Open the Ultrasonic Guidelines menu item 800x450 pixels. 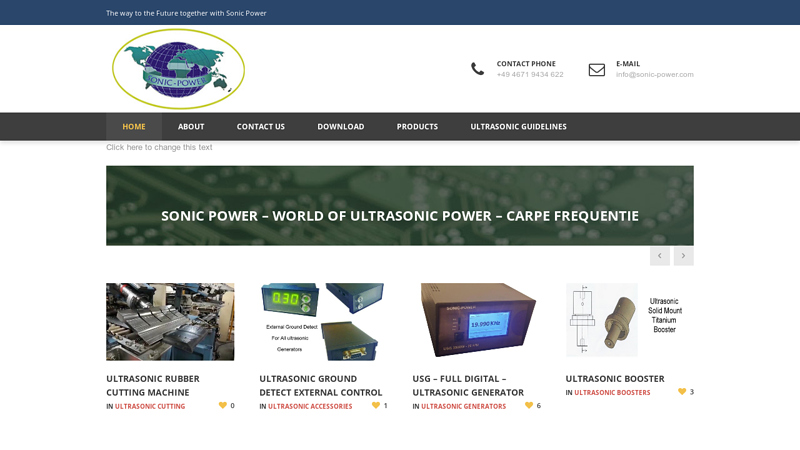coord(518,127)
